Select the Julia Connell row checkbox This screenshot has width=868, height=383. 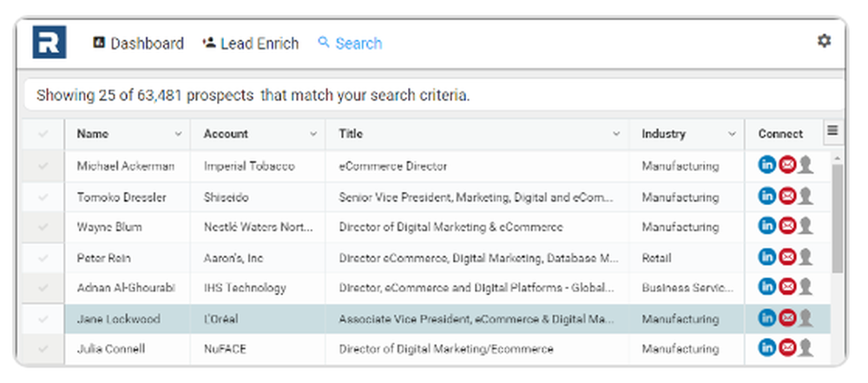click(x=43, y=348)
